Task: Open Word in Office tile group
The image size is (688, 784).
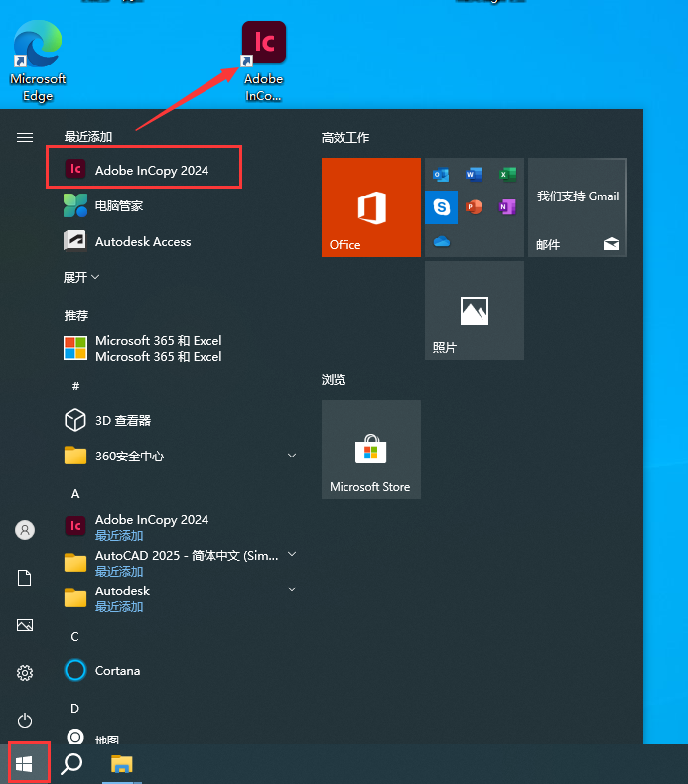Action: pos(474,174)
